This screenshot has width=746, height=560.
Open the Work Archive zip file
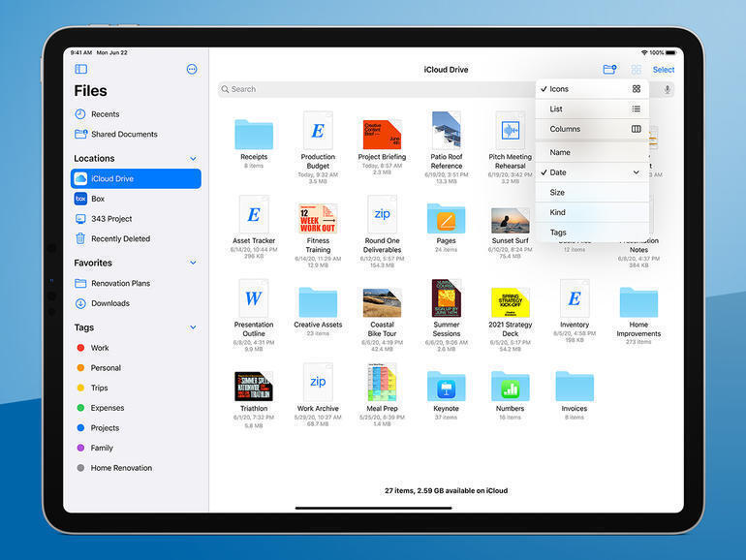pyautogui.click(x=318, y=384)
